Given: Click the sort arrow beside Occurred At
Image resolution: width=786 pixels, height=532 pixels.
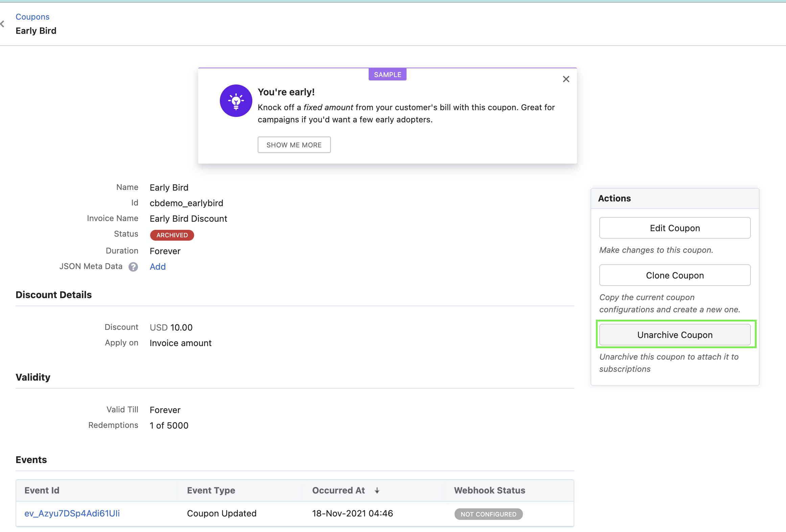Looking at the screenshot, I should coord(377,490).
